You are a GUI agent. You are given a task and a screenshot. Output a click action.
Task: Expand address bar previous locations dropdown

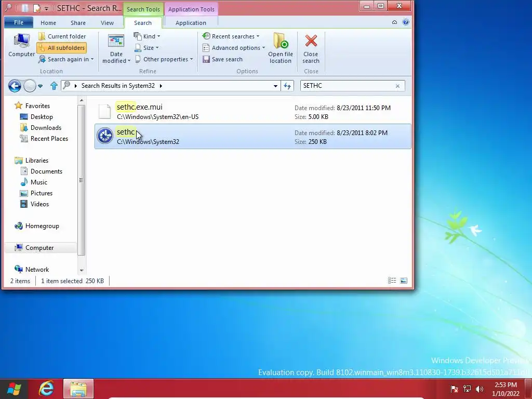[x=275, y=86]
